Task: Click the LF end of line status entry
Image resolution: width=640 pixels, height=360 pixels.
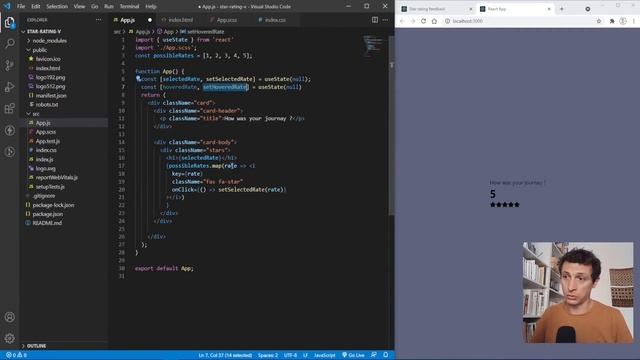Action: pos(305,355)
